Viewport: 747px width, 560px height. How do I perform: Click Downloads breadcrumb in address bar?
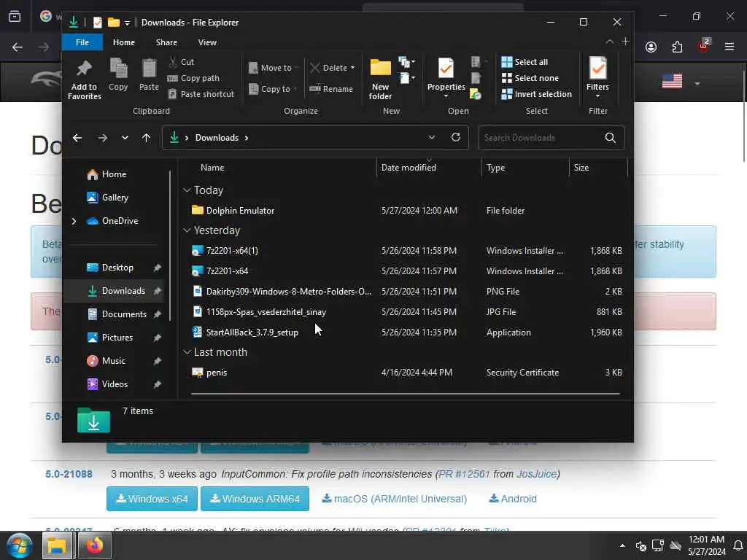click(217, 138)
